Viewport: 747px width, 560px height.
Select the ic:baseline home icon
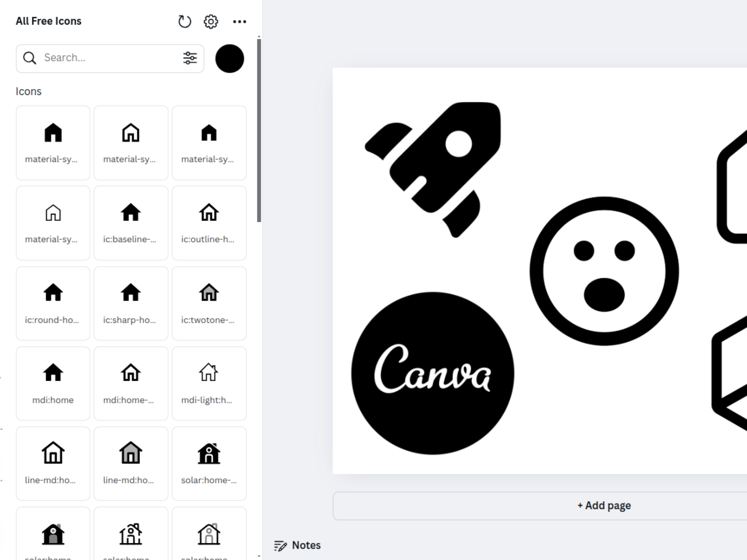pyautogui.click(x=131, y=223)
